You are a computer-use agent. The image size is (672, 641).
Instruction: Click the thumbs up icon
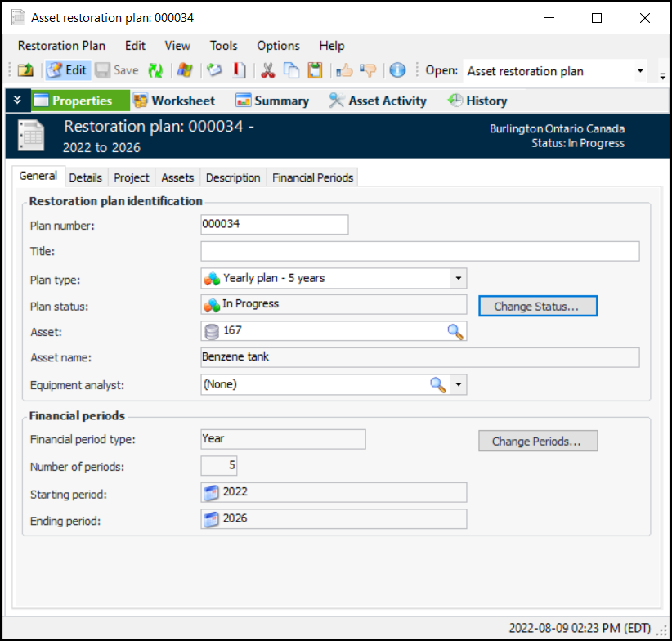coord(344,70)
